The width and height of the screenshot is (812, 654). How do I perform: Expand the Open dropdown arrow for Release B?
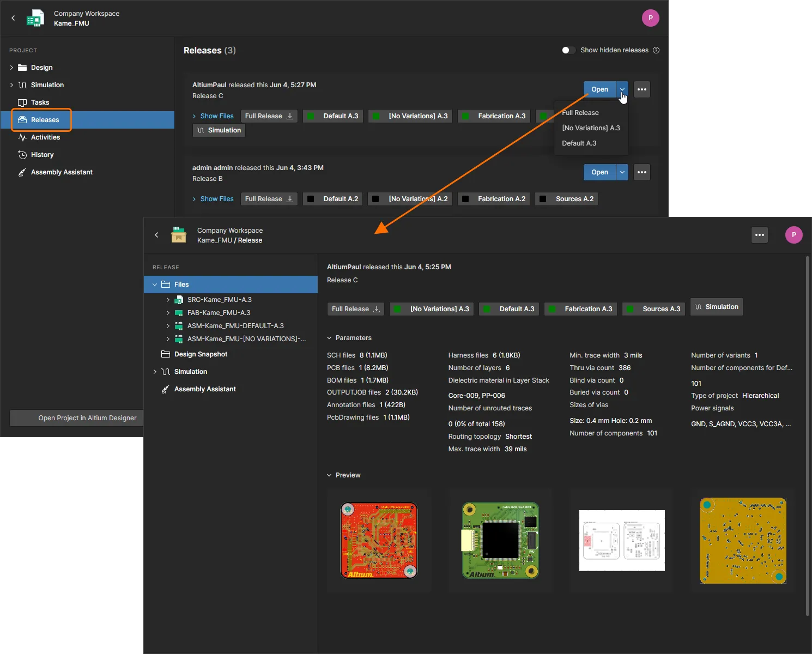tap(622, 172)
